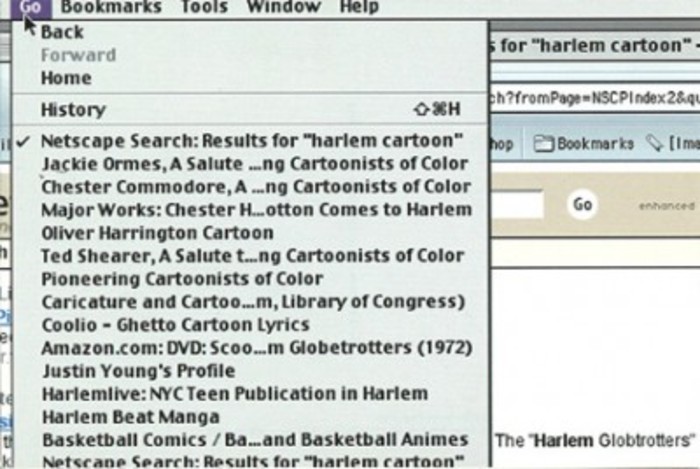
Task: Go to Oliver Harrington Cartoon entry
Action: click(x=250, y=233)
